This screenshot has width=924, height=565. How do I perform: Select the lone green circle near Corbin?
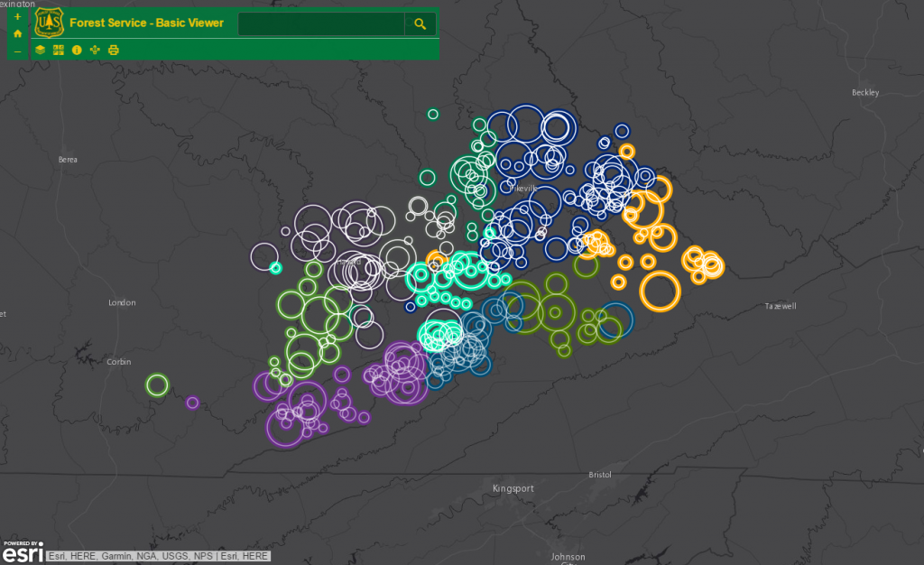[157, 385]
